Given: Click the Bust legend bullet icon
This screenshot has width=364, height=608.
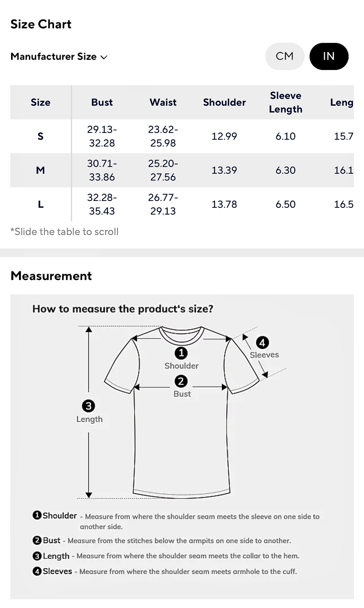Looking at the screenshot, I should tap(37, 540).
